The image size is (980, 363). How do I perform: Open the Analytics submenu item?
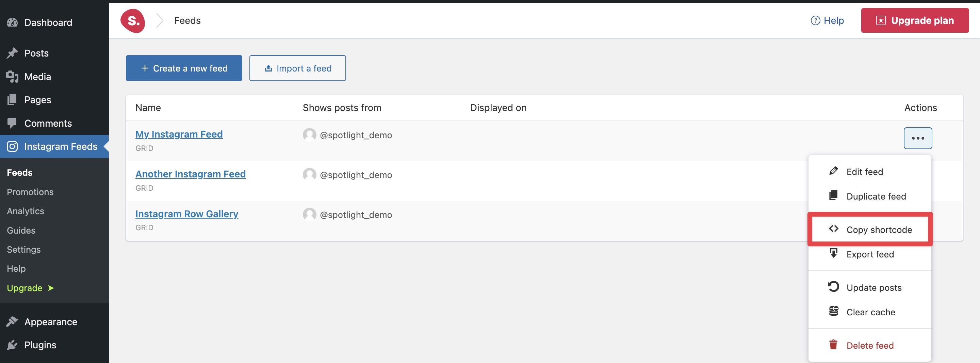click(26, 211)
